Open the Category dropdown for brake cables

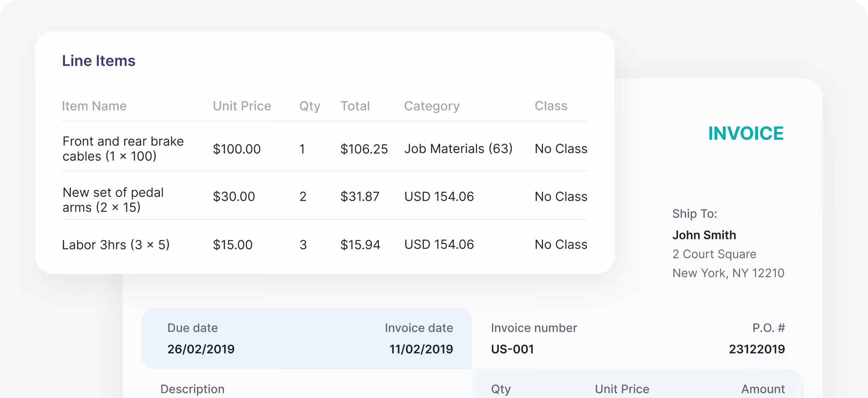(x=458, y=149)
